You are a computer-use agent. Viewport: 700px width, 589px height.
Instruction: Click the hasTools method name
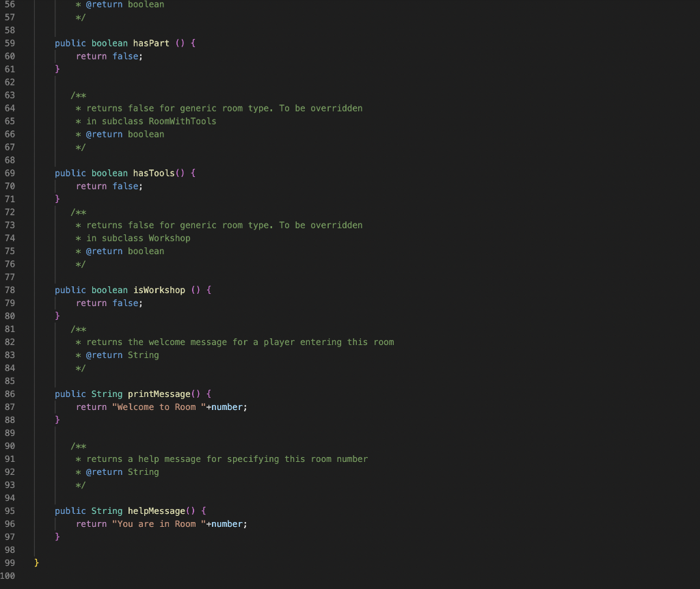[x=154, y=173]
